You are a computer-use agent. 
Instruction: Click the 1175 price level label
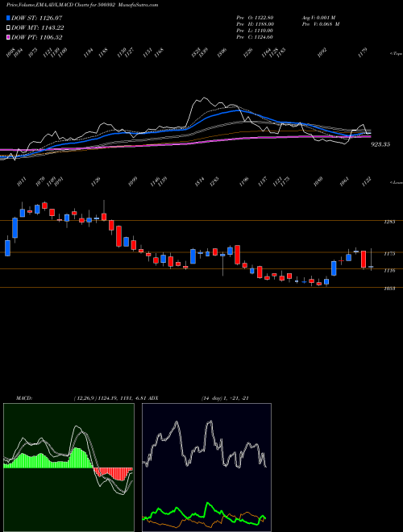pyautogui.click(x=389, y=253)
